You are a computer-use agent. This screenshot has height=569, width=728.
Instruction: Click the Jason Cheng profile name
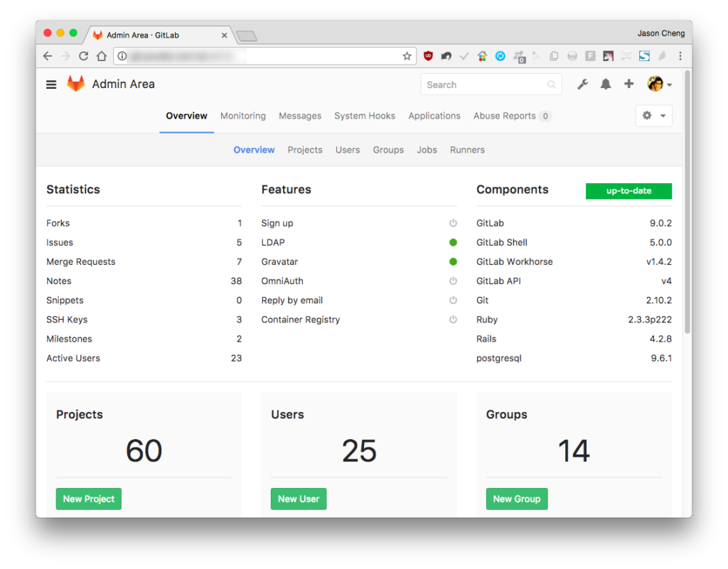(661, 33)
